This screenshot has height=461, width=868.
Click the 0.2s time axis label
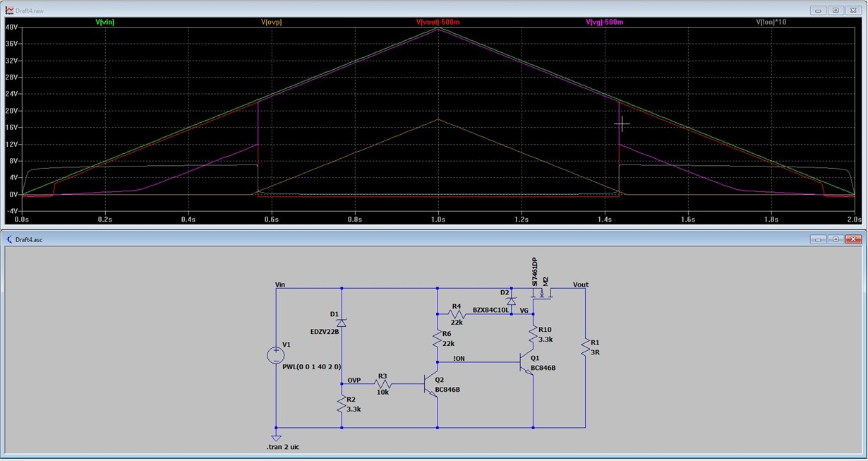[x=104, y=220]
